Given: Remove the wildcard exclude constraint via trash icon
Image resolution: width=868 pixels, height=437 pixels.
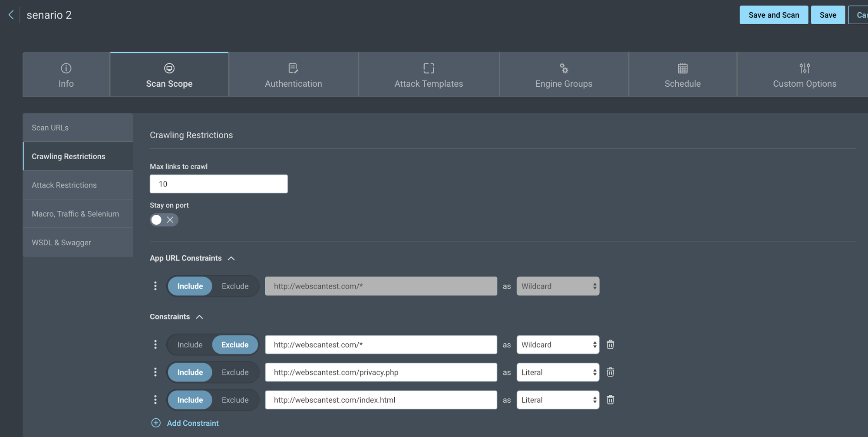Looking at the screenshot, I should click(610, 345).
